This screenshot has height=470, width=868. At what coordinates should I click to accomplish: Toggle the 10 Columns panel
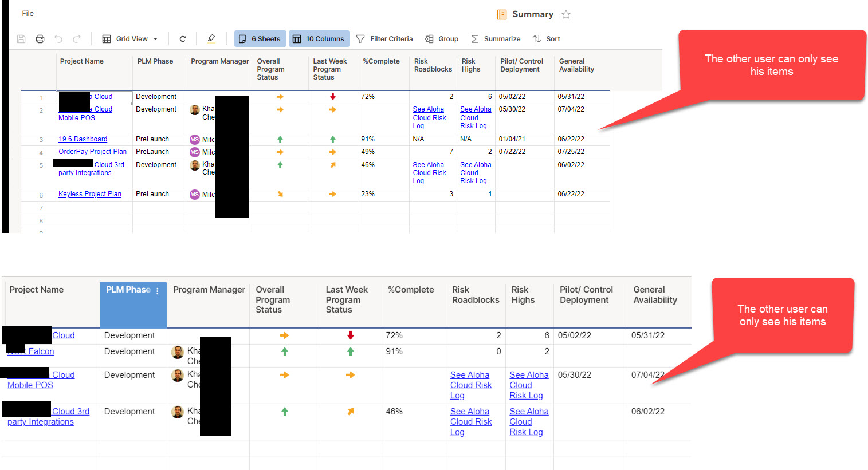pyautogui.click(x=319, y=38)
